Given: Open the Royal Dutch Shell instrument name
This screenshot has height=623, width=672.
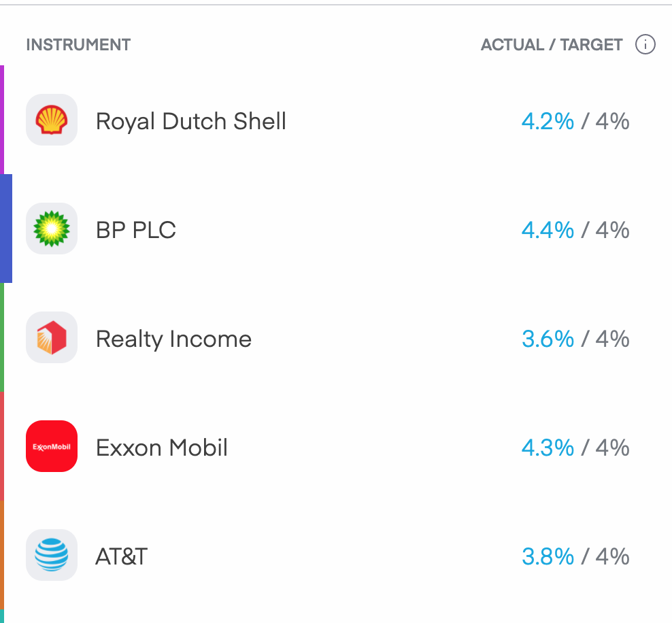Looking at the screenshot, I should pos(190,121).
